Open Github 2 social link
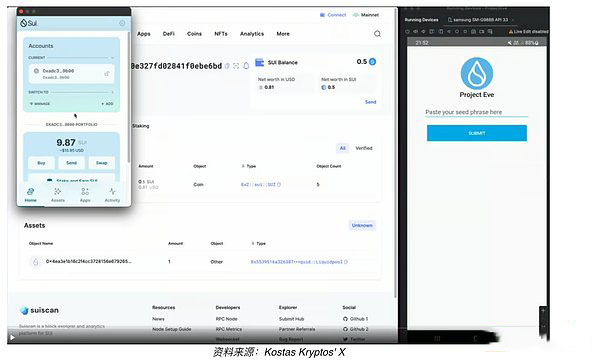 356,329
